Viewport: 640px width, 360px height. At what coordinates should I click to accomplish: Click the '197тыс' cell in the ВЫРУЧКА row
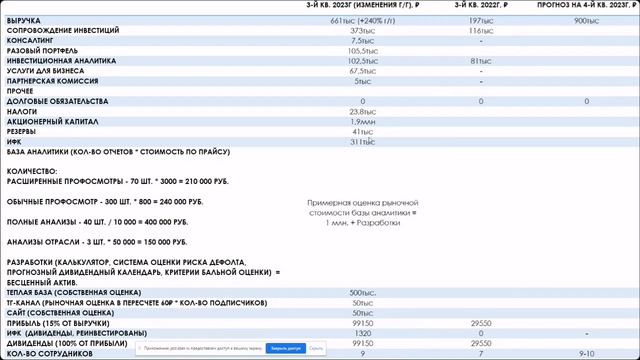click(x=481, y=20)
